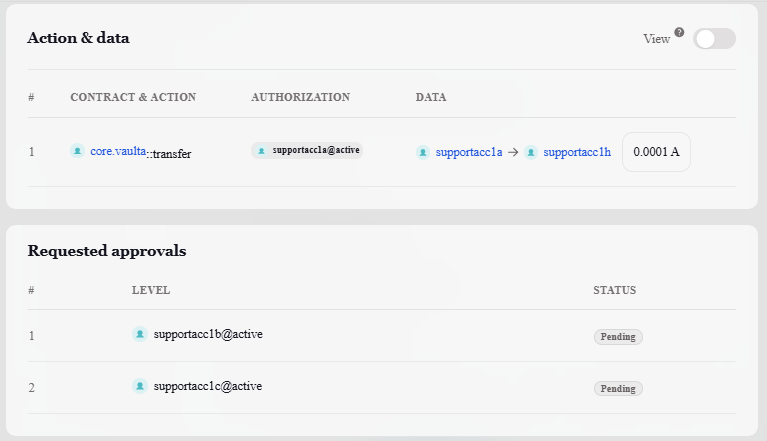This screenshot has width=767, height=441.
Task: Click the DATA column header
Action: 431,97
